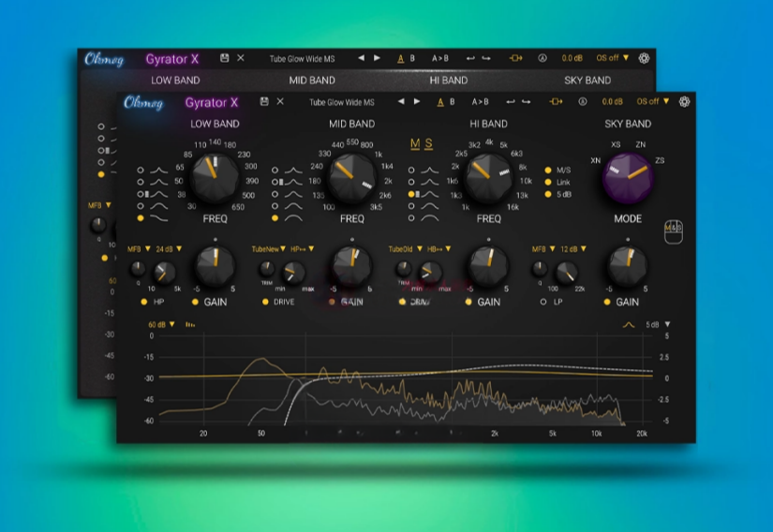
Task: Click the Hi Band FREQ knob
Action: (488, 177)
